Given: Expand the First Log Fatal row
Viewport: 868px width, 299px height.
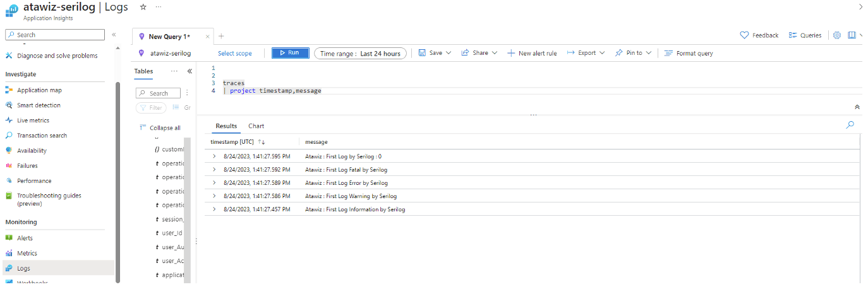Looking at the screenshot, I should (x=214, y=170).
